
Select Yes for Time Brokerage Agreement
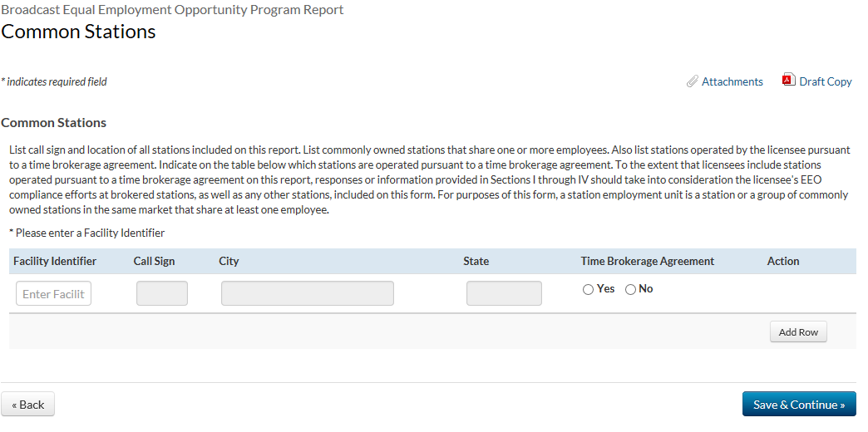click(588, 290)
